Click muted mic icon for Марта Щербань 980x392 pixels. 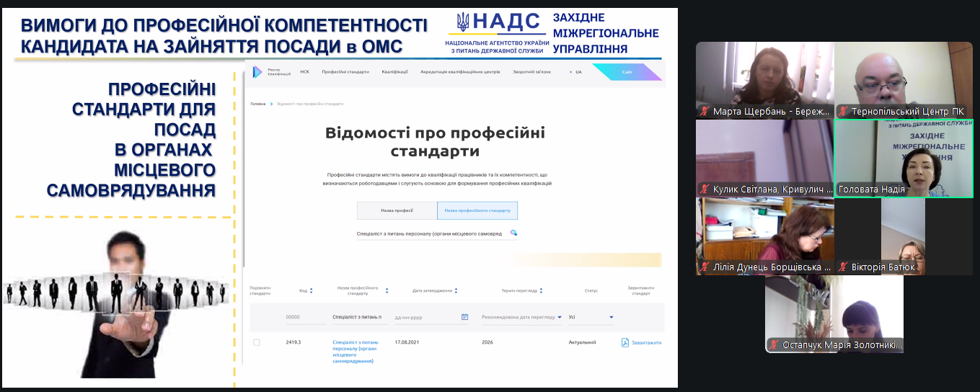[705, 112]
